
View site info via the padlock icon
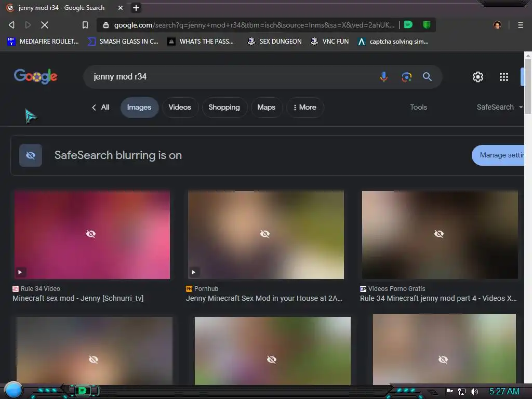(106, 25)
